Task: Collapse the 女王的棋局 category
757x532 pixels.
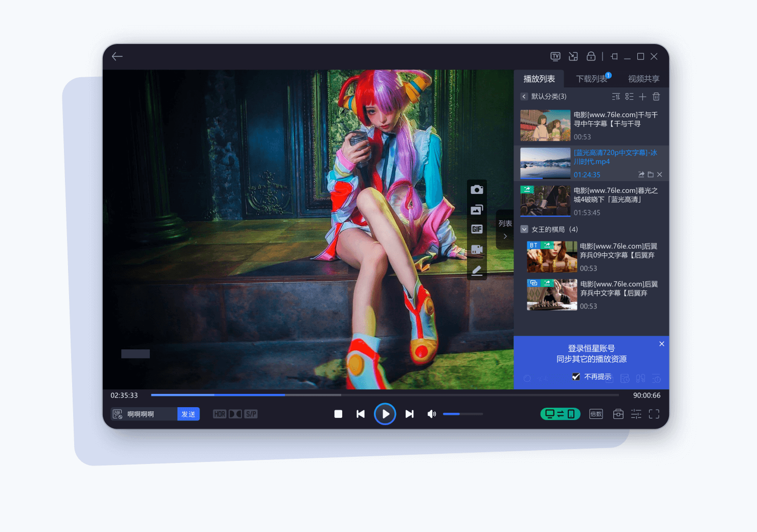Action: pos(524,229)
